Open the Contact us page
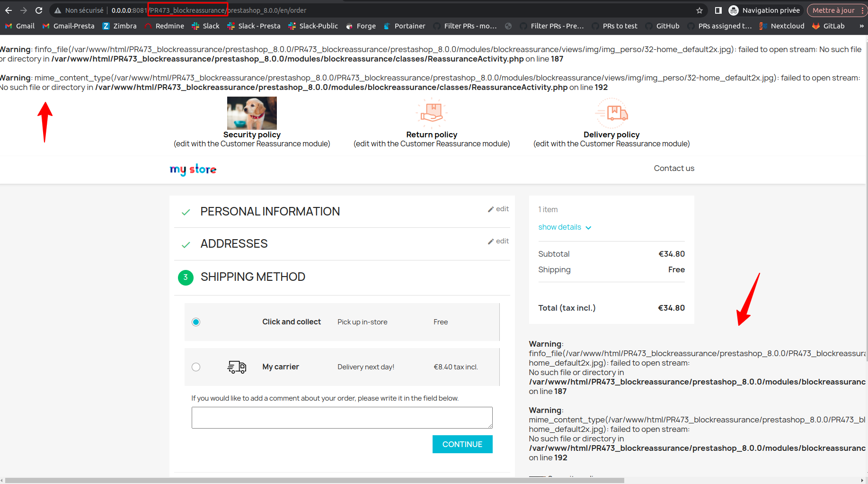Screen dimensions: 868x484 [673, 168]
